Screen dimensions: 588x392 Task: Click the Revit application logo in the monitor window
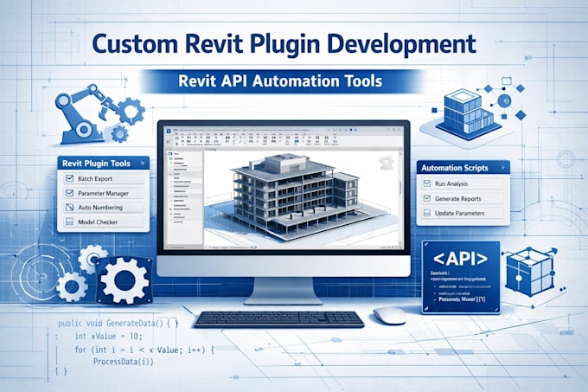169,131
